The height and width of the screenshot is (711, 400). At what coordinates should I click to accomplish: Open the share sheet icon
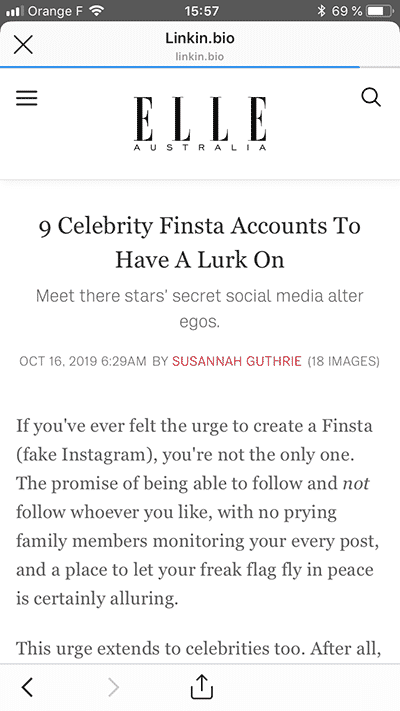[201, 687]
